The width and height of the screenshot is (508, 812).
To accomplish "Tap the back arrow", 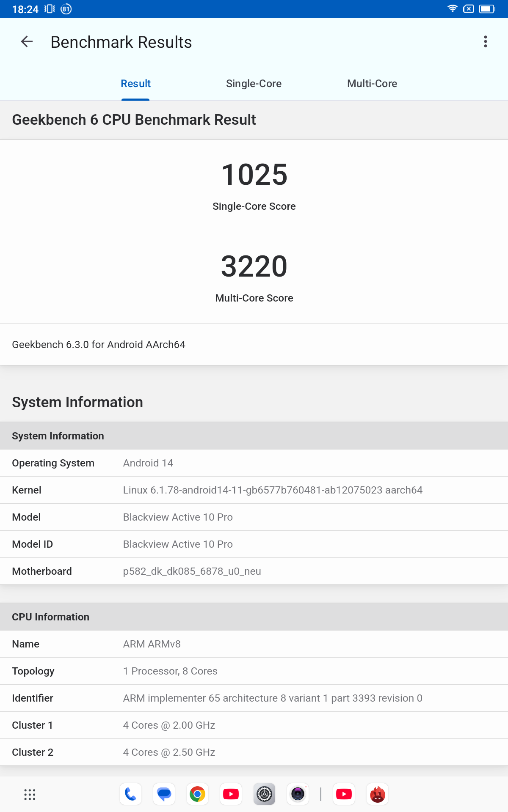I will (27, 41).
